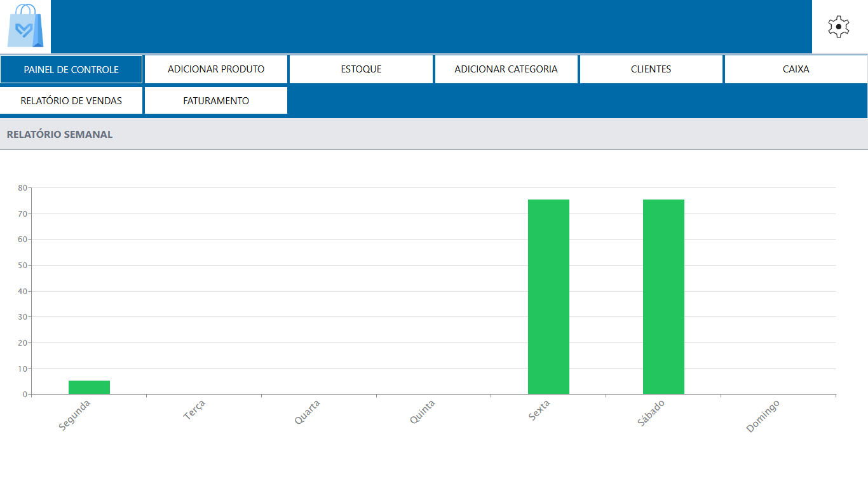Click the Quarta axis label
The image size is (868, 488).
pyautogui.click(x=308, y=412)
